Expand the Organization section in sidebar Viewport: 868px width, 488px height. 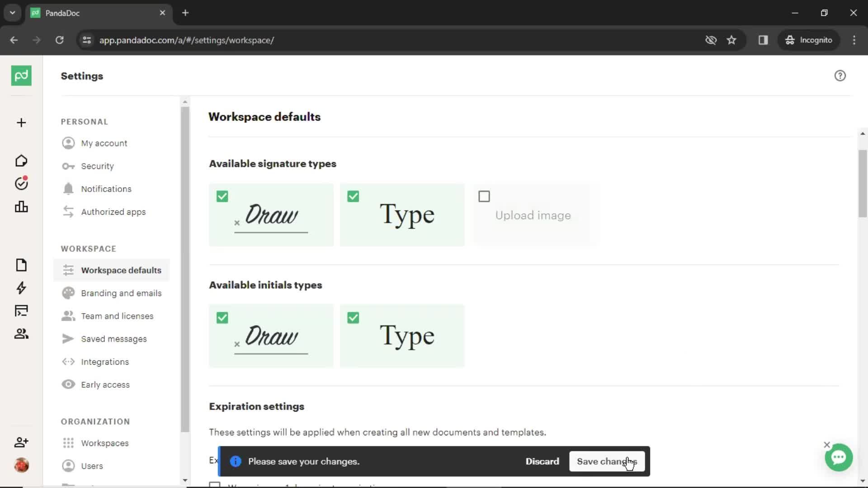[x=95, y=421]
